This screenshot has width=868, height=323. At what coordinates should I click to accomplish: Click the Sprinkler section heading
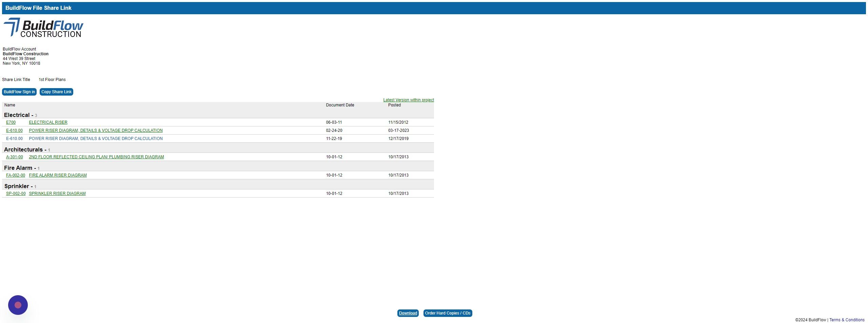pyautogui.click(x=17, y=186)
